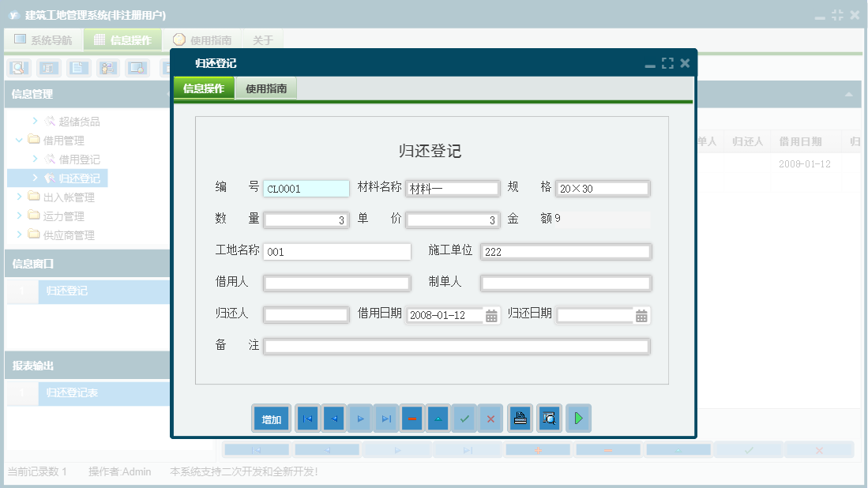Open the 归还日期 calendar picker
868x488 pixels.
[641, 314]
